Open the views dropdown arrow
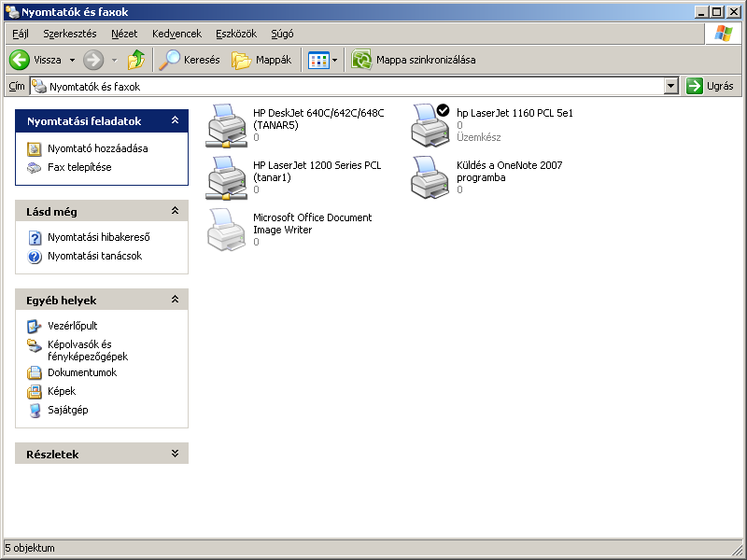This screenshot has height=560, width=747. [x=334, y=60]
